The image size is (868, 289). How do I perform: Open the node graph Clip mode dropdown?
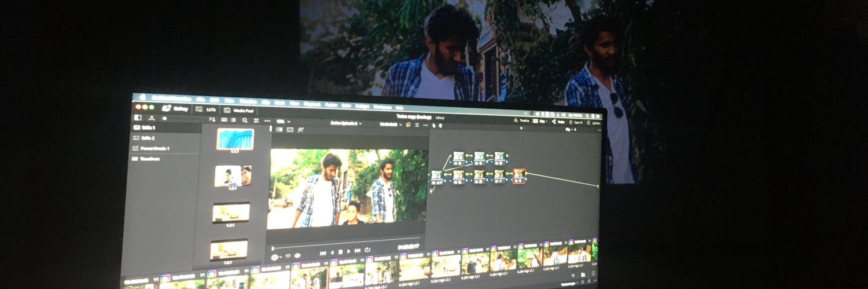(569, 130)
